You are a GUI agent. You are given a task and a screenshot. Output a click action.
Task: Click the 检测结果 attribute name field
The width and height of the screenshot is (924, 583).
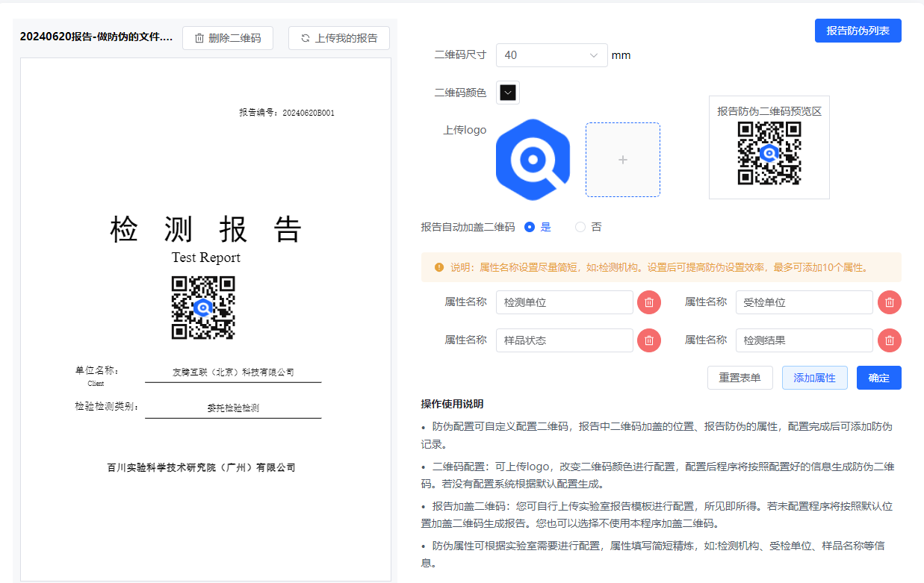[x=804, y=340]
